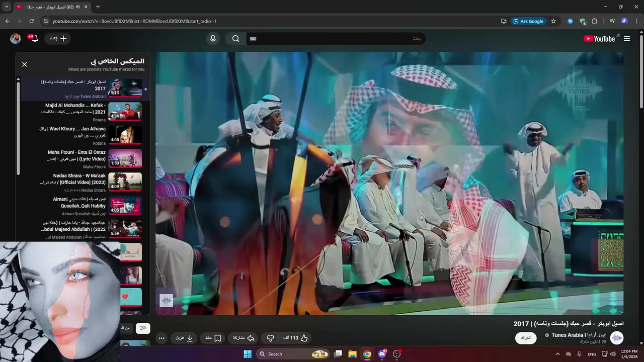Click the Share (مشاركة) button
Screen dimensions: 644x362
244,338
